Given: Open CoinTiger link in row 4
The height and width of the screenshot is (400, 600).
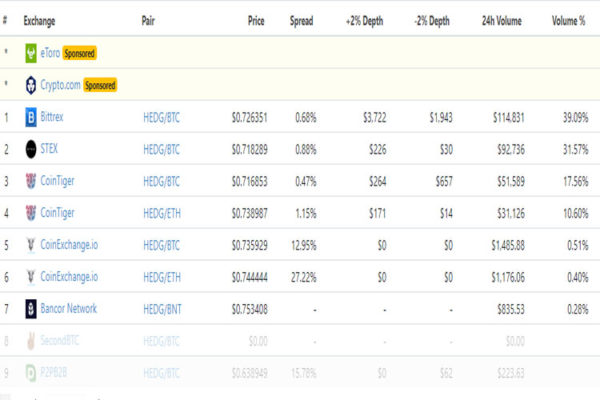Looking at the screenshot, I should [57, 212].
